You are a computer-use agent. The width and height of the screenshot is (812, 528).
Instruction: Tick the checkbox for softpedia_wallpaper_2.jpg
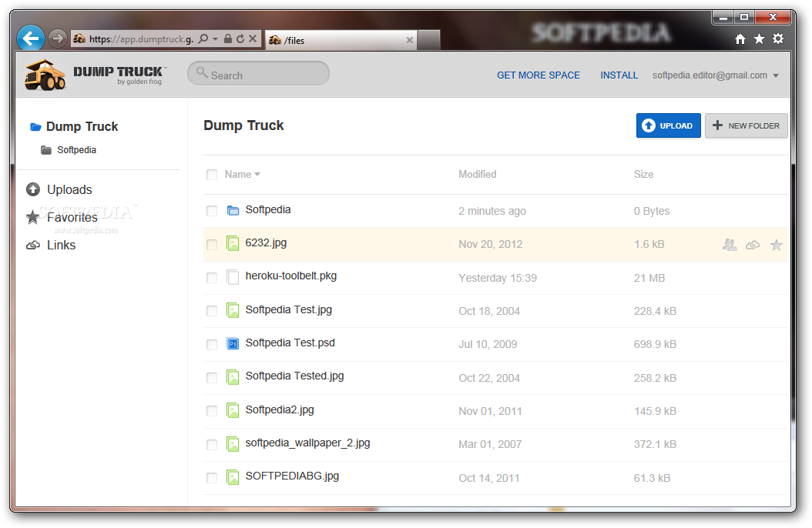212,445
